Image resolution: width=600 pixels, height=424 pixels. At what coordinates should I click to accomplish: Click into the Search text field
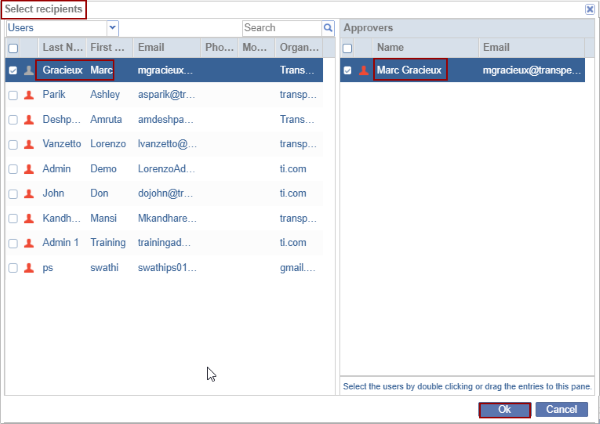(280, 28)
